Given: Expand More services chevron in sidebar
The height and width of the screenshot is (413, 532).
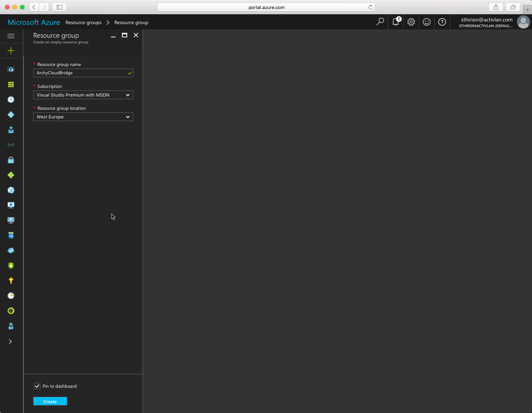Looking at the screenshot, I should [x=11, y=341].
